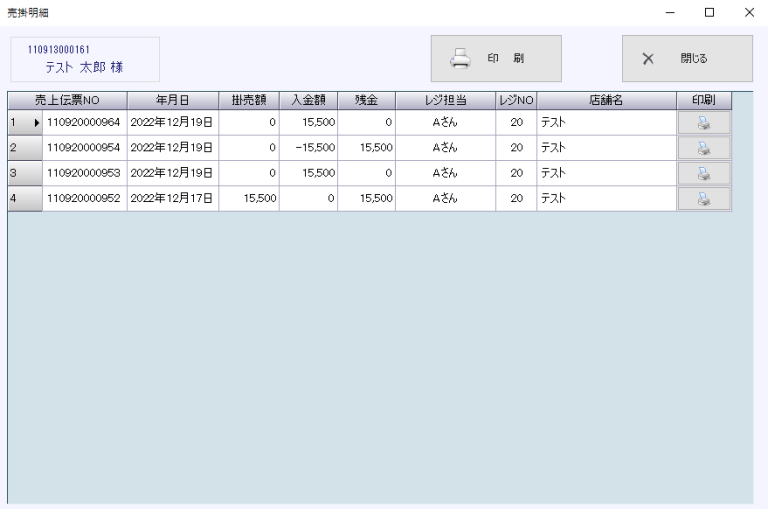The height and width of the screenshot is (509, 768).
Task: Click レジNO 20 in row 110920000953
Action: click(x=516, y=173)
